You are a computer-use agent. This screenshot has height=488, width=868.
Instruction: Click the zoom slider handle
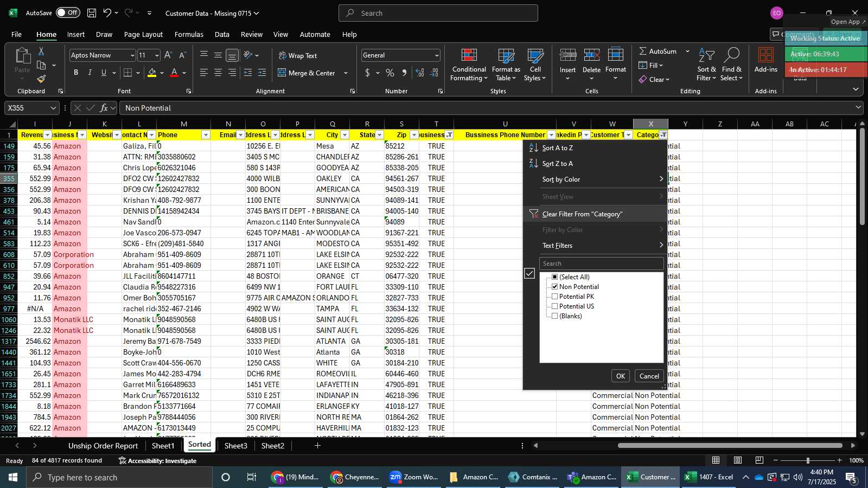pos(808,460)
